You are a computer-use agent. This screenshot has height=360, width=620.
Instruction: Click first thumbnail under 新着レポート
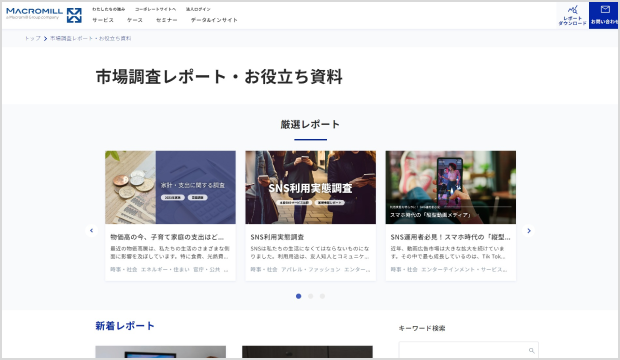click(x=161, y=352)
